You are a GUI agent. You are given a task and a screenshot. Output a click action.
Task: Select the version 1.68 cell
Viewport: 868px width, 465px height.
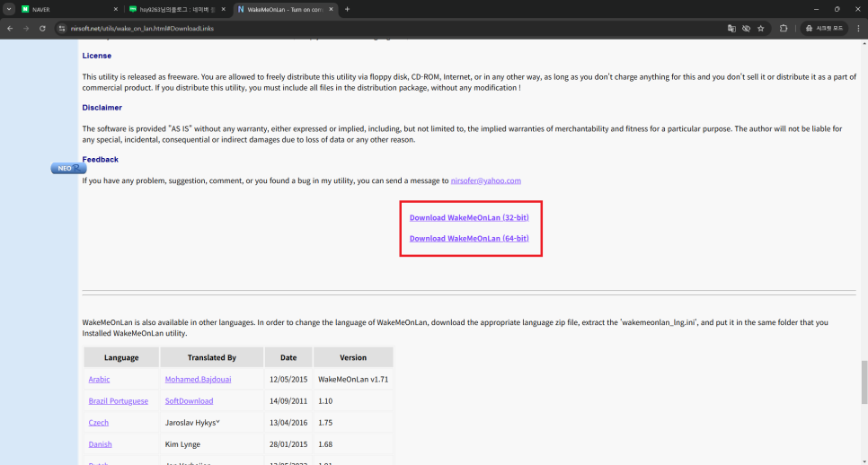point(353,444)
